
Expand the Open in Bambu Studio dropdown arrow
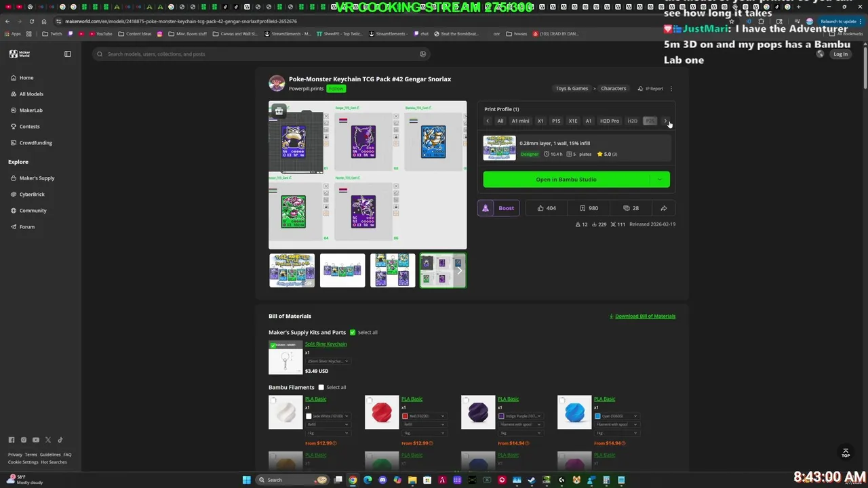659,180
